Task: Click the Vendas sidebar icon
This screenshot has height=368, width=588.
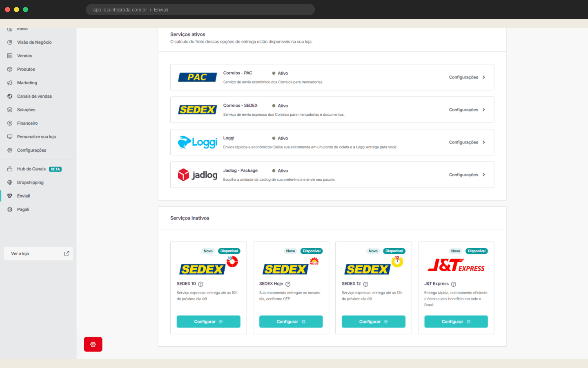Action: pos(10,56)
